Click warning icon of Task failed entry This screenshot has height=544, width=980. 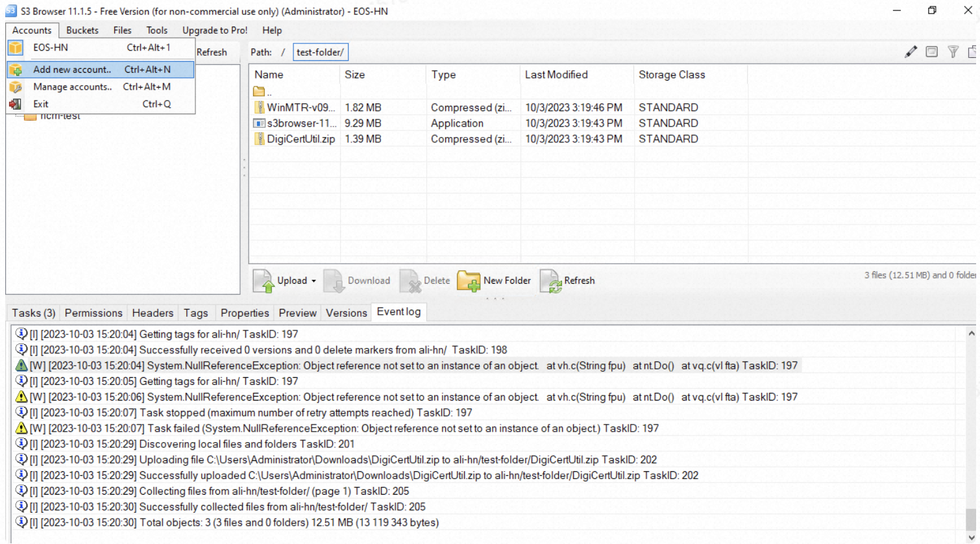(x=21, y=428)
